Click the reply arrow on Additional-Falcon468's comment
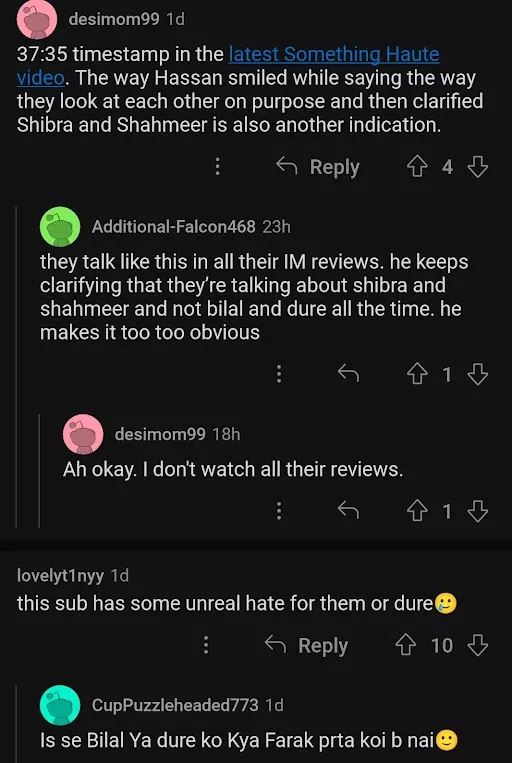 (348, 374)
